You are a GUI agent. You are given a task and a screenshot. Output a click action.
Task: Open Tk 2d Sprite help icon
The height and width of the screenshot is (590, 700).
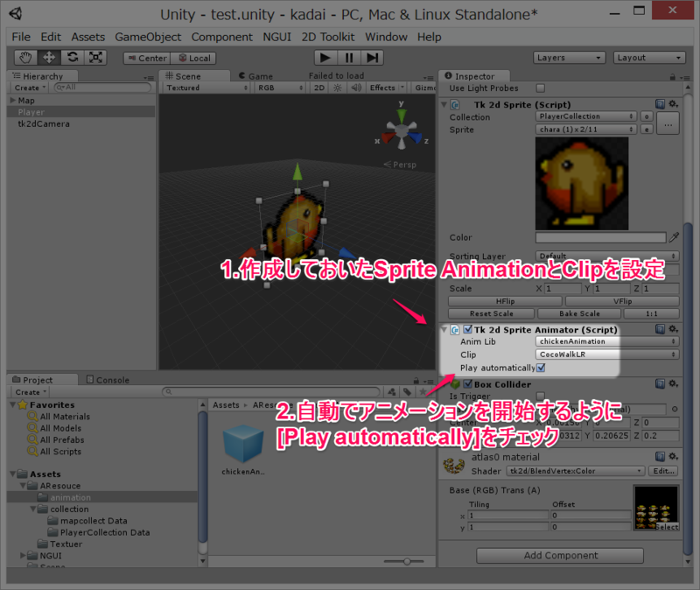coord(661,104)
